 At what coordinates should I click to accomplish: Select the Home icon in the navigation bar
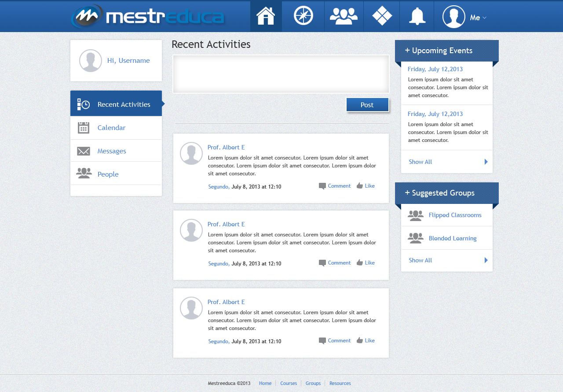(266, 16)
